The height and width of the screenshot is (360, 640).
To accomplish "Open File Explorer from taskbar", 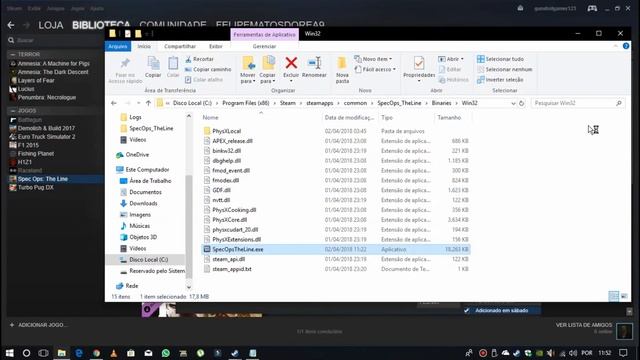I will (61, 353).
